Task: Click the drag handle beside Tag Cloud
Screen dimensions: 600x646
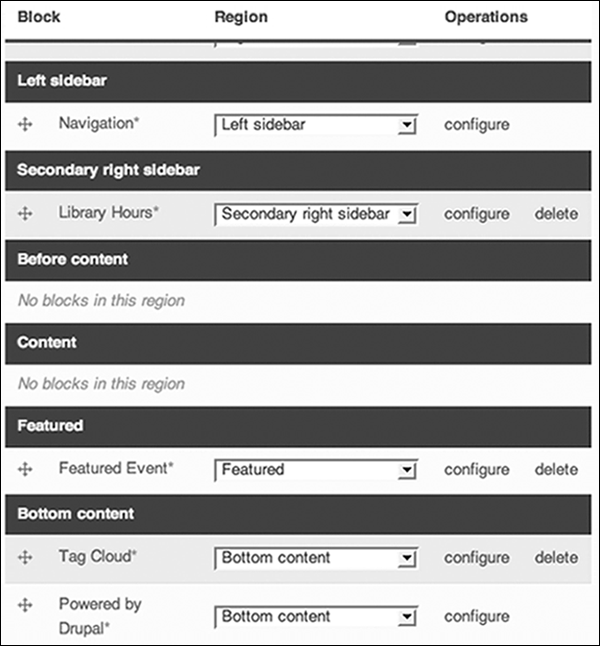Action: point(27,558)
